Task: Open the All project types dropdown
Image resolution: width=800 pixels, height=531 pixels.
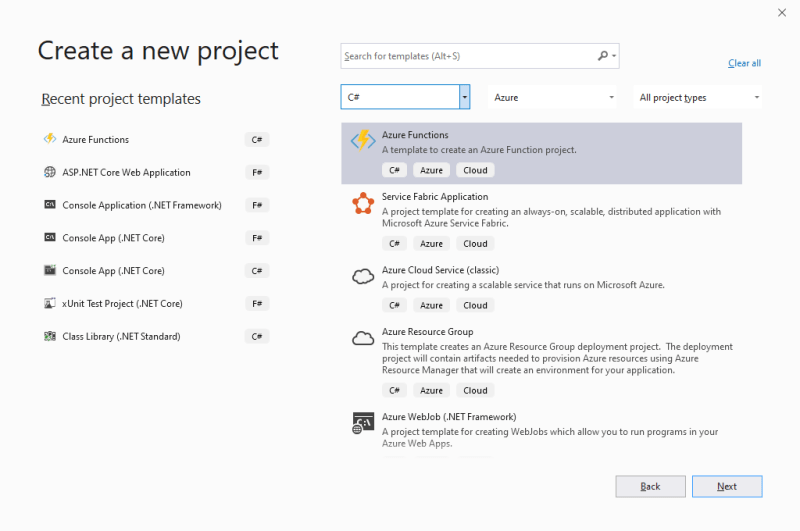Action: coord(697,97)
